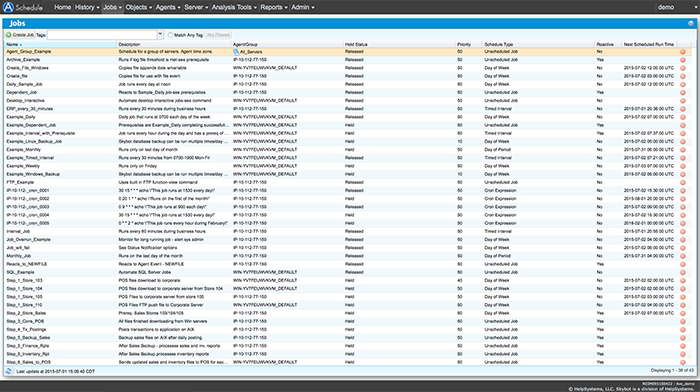Click red action icon for Create_File_Windows row
Viewport: 700px width, 392px height.
(x=683, y=68)
